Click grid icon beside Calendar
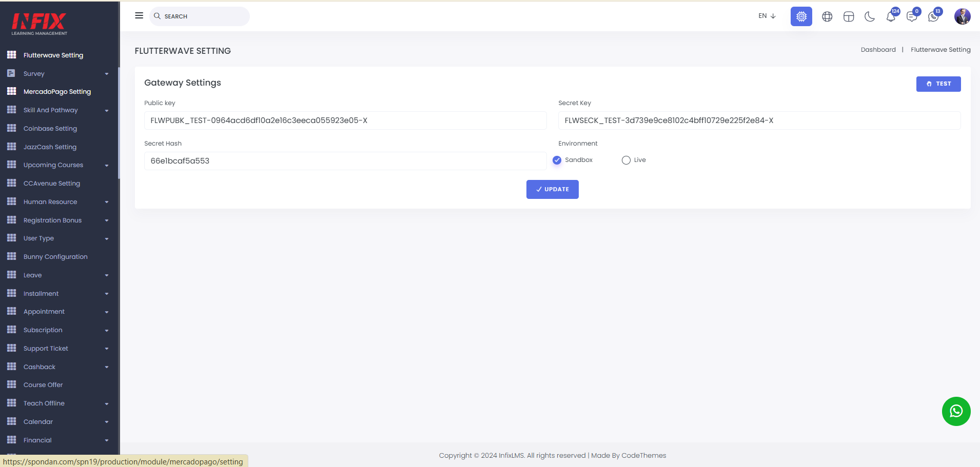The height and width of the screenshot is (467, 980). click(11, 421)
